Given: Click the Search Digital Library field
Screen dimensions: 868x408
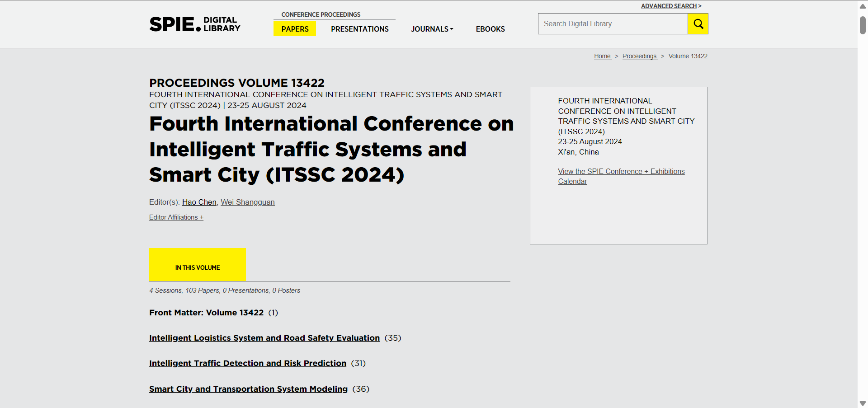Looking at the screenshot, I should (x=613, y=23).
